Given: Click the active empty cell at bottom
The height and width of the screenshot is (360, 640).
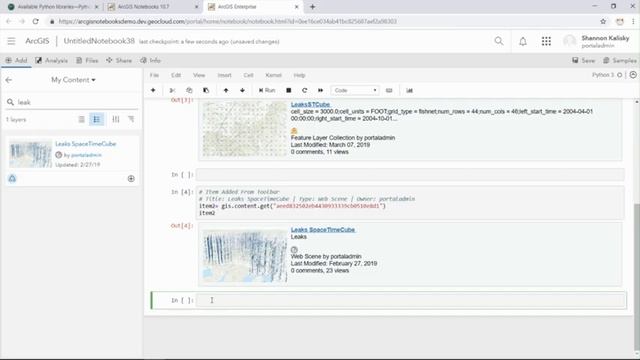Looking at the screenshot, I should (411, 300).
